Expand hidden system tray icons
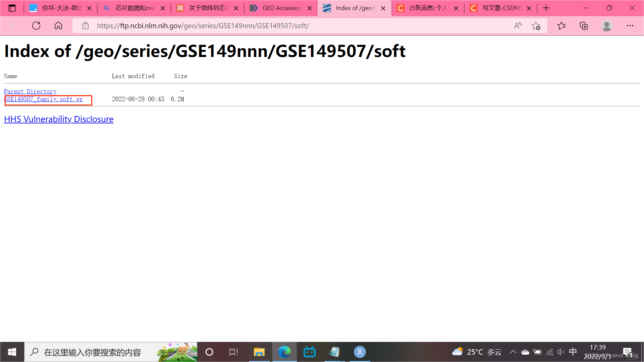Viewport: 644px width, 362px height. [513, 352]
